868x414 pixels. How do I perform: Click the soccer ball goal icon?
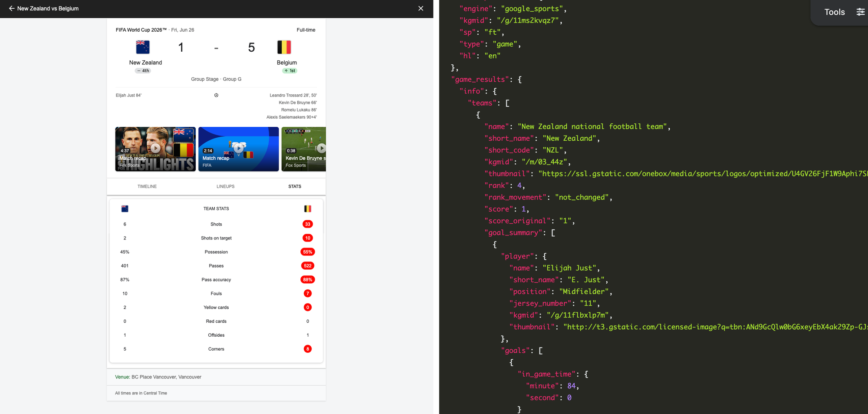(x=216, y=95)
